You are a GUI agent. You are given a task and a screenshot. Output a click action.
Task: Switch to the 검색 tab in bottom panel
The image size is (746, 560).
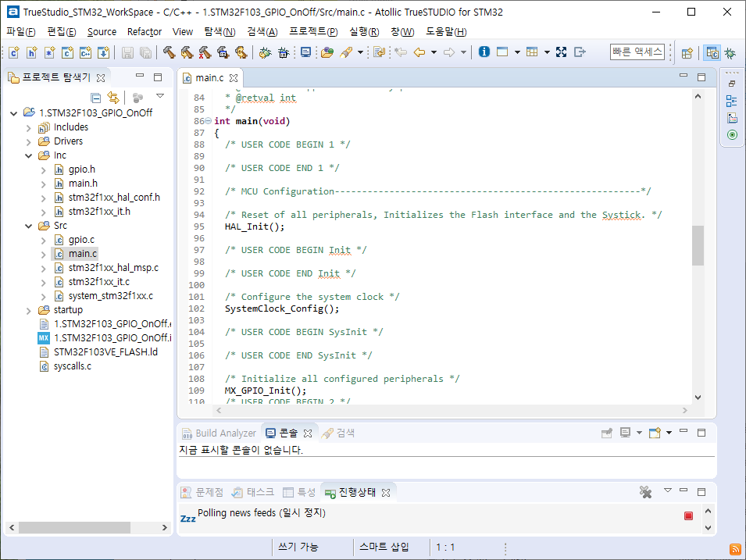point(339,433)
